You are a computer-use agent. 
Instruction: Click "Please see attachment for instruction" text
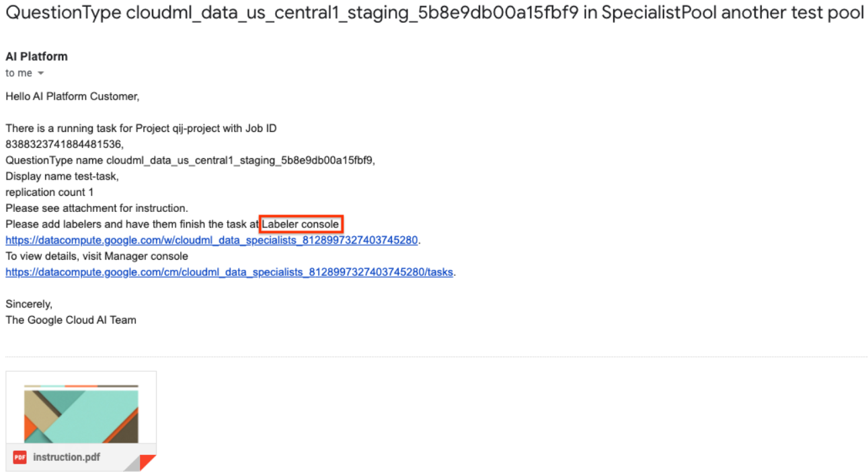pyautogui.click(x=96, y=208)
